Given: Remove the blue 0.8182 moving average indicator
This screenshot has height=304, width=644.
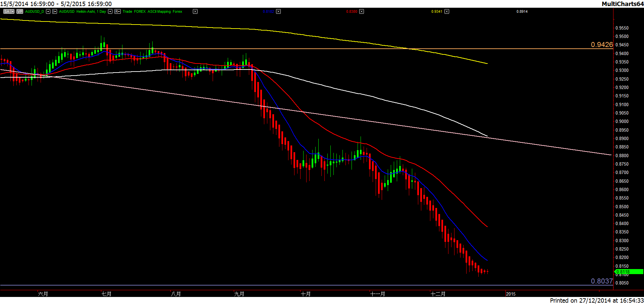Looking at the screenshot, I should [278, 11].
